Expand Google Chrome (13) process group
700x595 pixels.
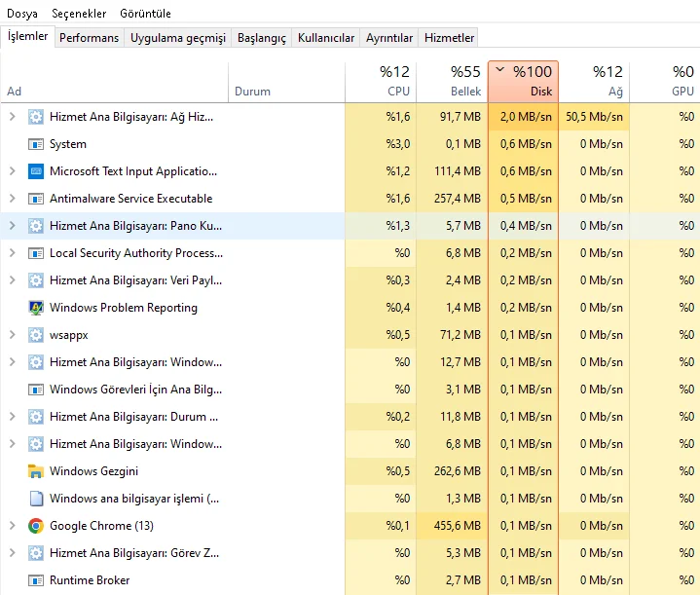click(13, 526)
